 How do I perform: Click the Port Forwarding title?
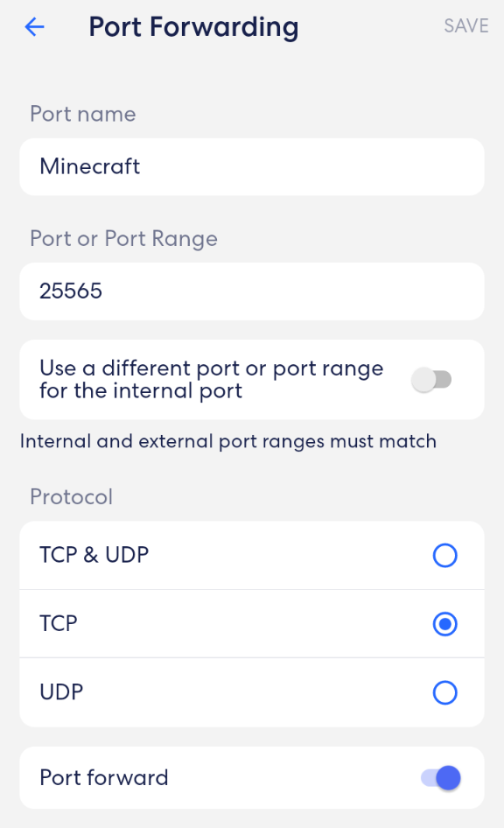(193, 27)
